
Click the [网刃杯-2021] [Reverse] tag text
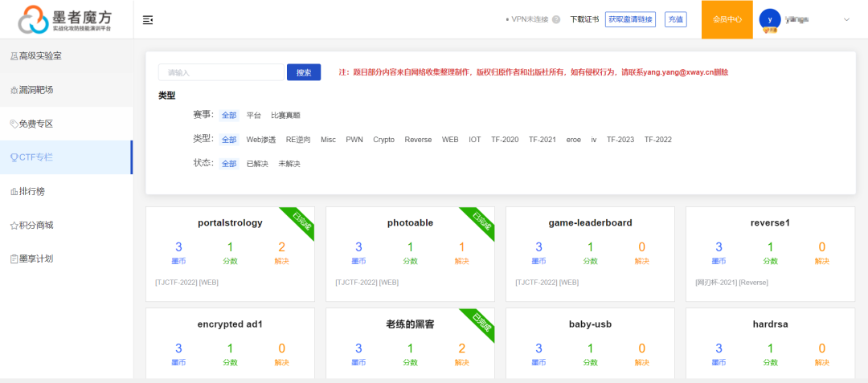tap(731, 283)
